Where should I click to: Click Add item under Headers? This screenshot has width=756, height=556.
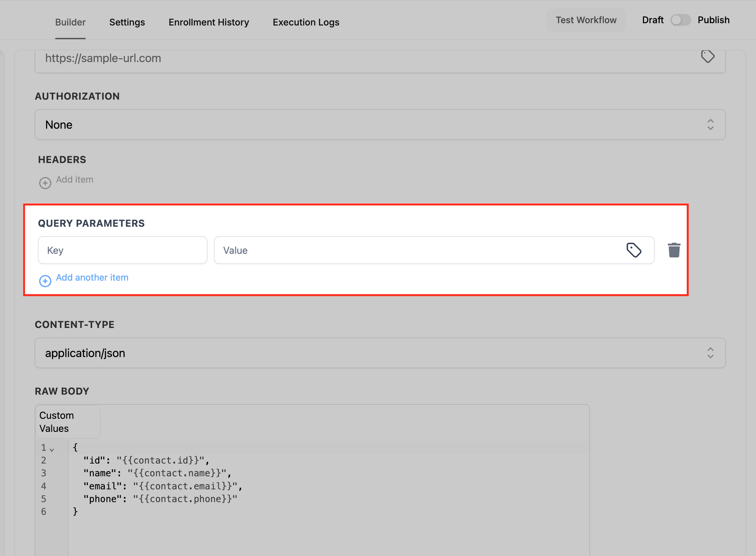click(x=74, y=179)
